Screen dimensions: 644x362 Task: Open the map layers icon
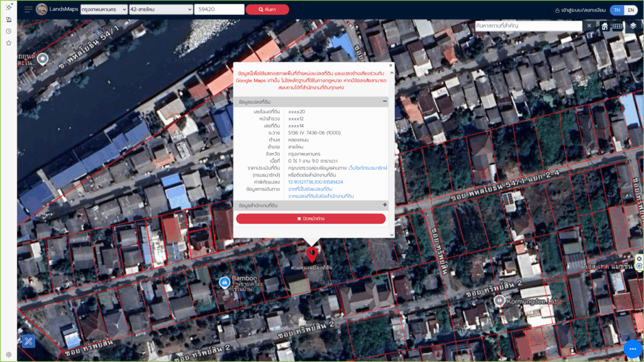click(633, 26)
